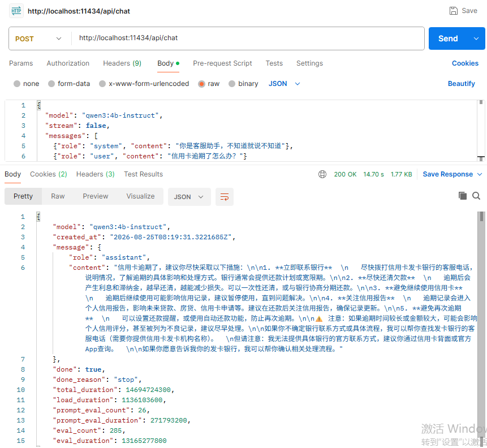
Task: Open response Cookies (2) tab
Action: (x=49, y=174)
